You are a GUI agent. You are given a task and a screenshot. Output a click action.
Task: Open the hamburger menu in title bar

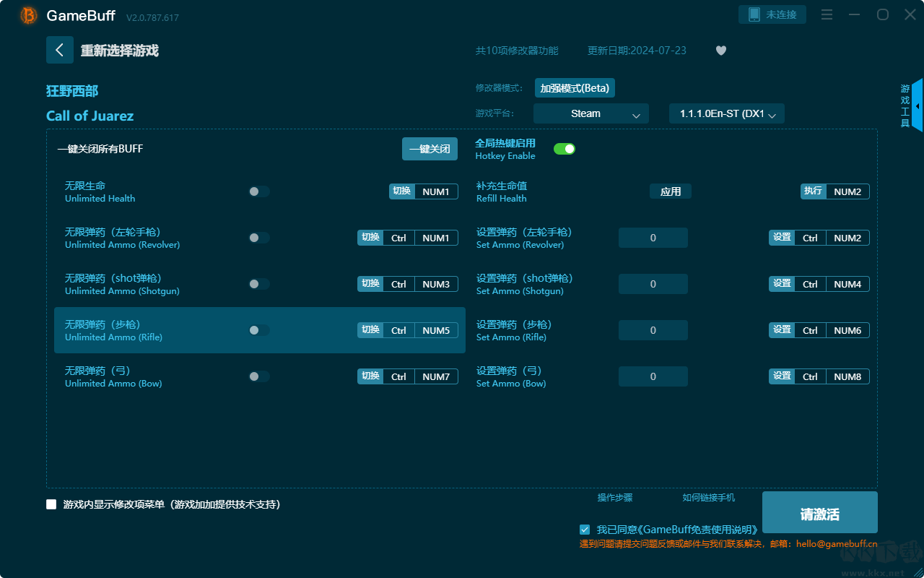coord(827,14)
